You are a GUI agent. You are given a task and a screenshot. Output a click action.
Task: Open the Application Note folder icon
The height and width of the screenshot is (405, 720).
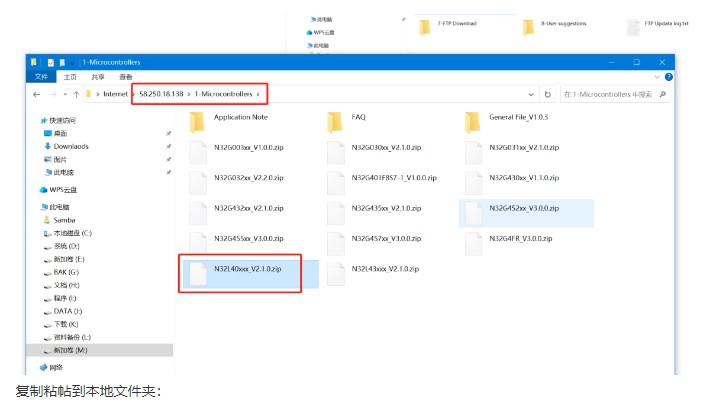pyautogui.click(x=197, y=122)
